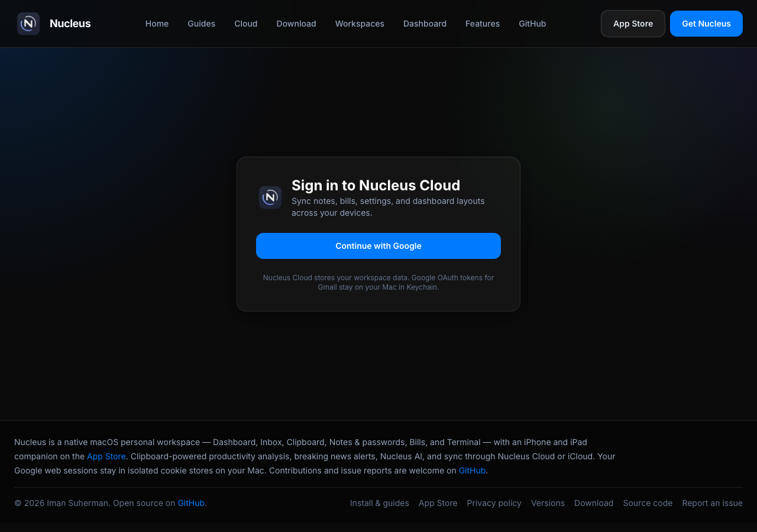Open the Privacy policy footer link
This screenshot has height=532, width=757.
click(494, 503)
